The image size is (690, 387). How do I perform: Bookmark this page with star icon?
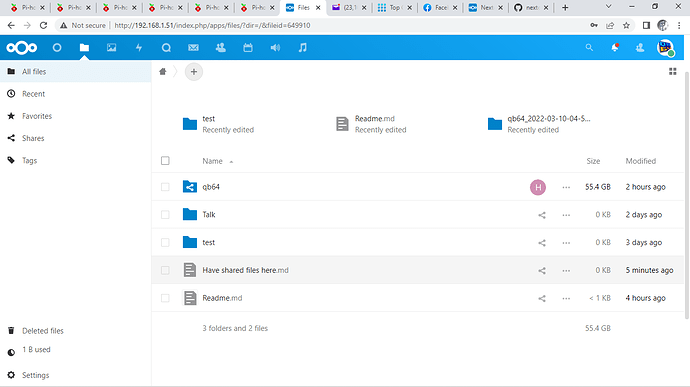click(x=626, y=26)
